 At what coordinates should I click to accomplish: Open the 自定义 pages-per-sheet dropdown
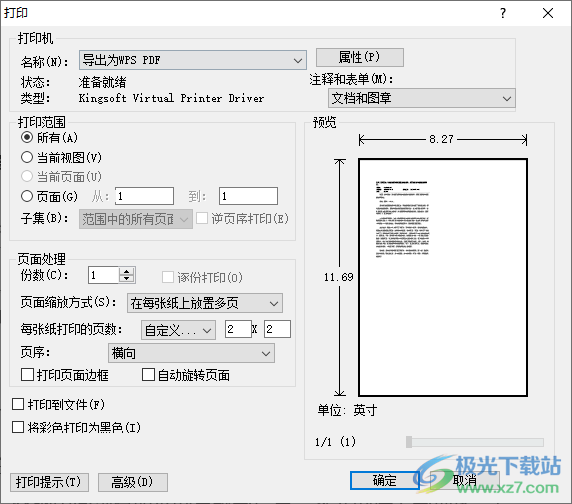click(178, 330)
